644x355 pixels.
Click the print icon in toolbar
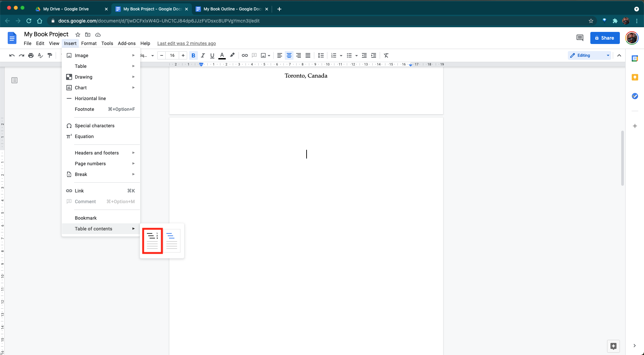[x=31, y=55]
